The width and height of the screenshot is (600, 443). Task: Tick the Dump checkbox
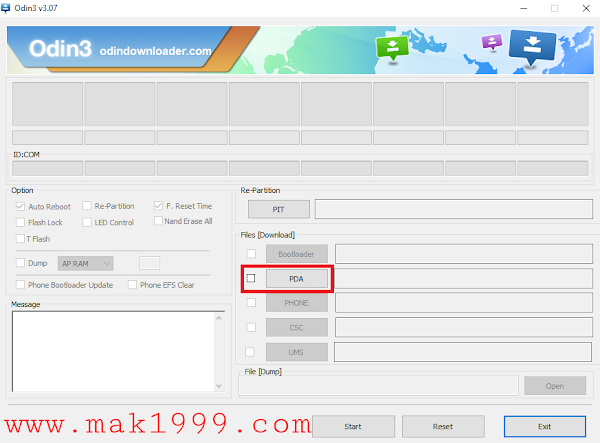(x=20, y=263)
